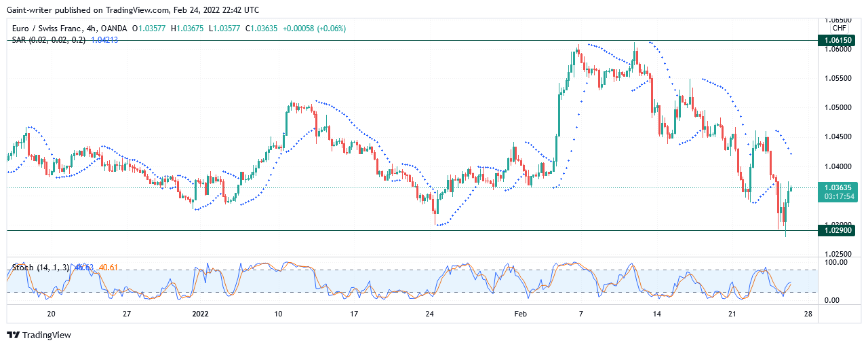Click the current price 1.03635 label

[x=838, y=187]
